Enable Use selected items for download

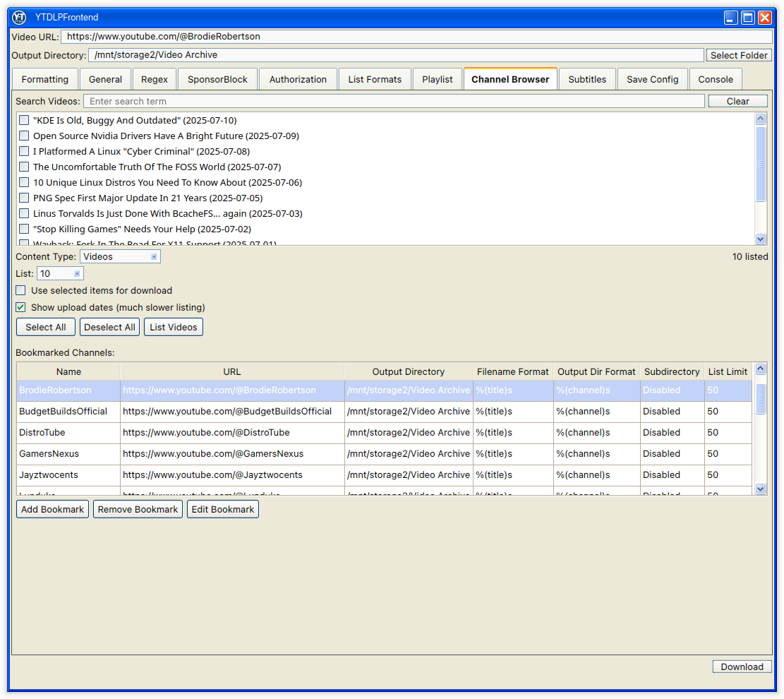[20, 290]
